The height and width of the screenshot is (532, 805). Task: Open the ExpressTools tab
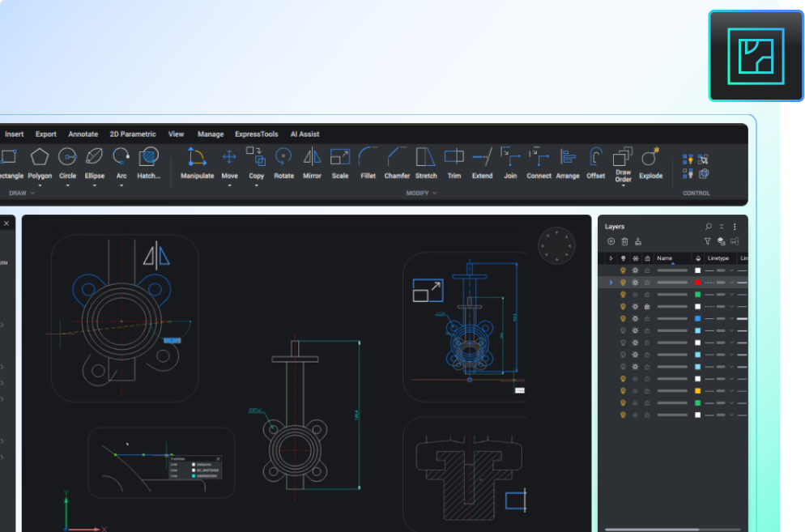click(257, 134)
